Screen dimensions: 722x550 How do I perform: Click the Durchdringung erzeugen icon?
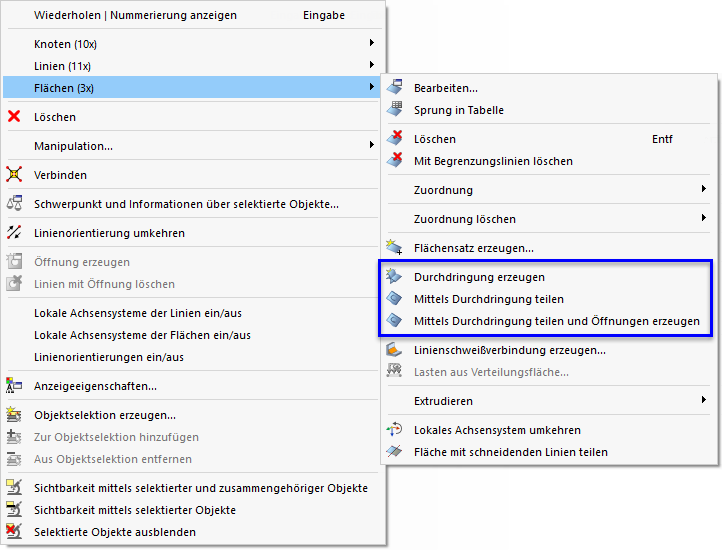coord(395,277)
